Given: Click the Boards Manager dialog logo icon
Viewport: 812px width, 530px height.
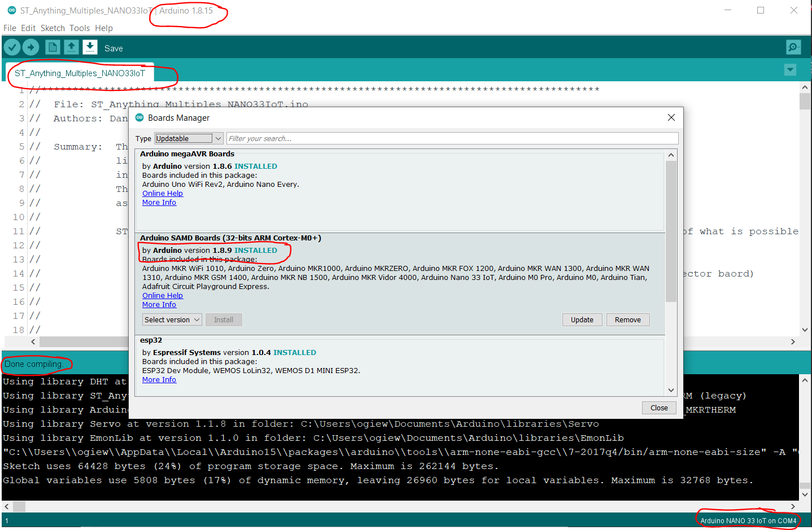Looking at the screenshot, I should pos(139,117).
